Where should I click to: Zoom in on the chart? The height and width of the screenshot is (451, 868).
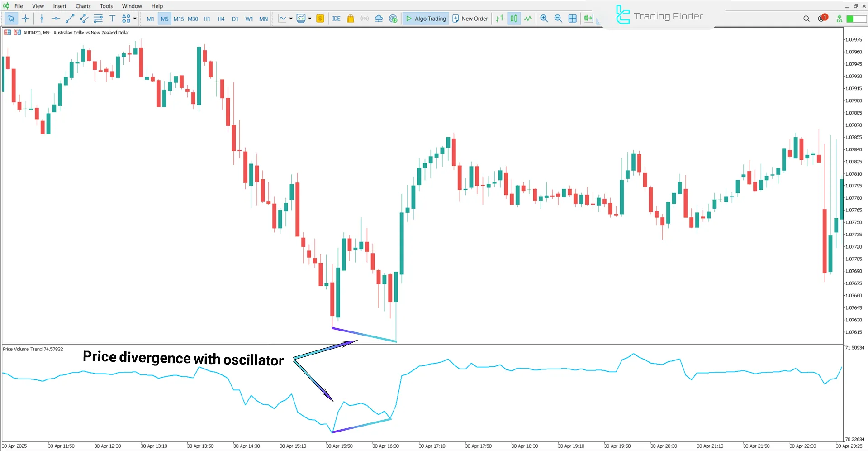(544, 19)
